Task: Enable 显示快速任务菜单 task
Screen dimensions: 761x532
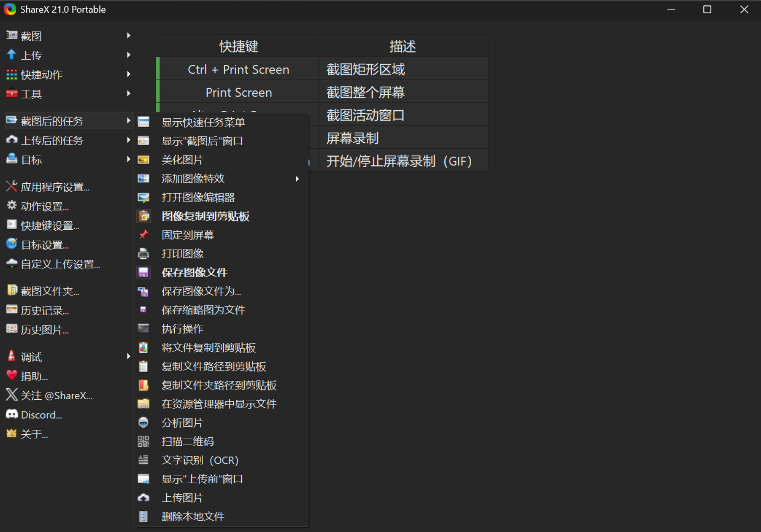Action: [221, 122]
